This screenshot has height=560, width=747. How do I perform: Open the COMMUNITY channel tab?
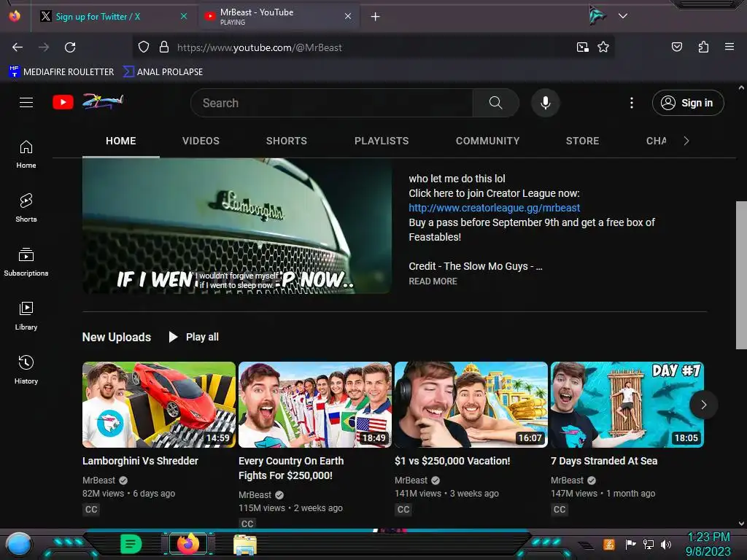coord(487,141)
